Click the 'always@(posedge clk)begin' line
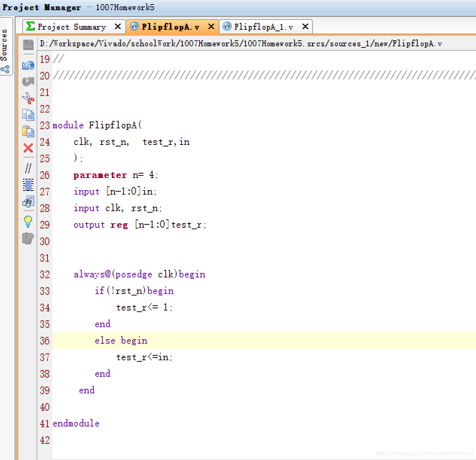Screen dimensions: 476x460 click(x=140, y=274)
